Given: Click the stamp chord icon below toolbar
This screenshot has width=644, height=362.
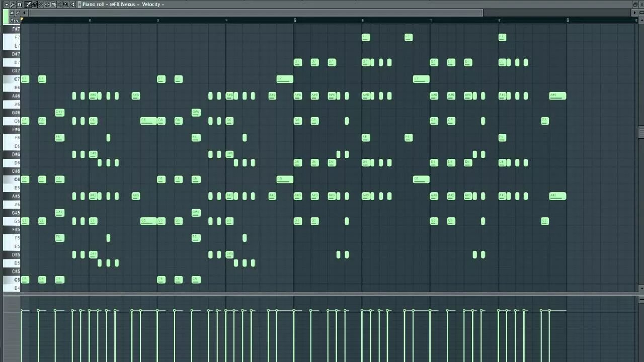Looking at the screenshot, I should 12,13.
